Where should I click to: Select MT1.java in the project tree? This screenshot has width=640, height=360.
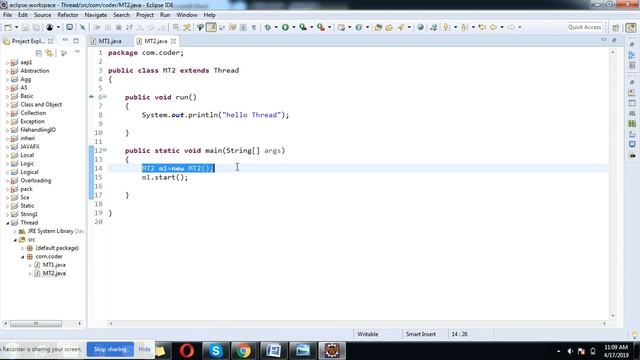coord(54,265)
